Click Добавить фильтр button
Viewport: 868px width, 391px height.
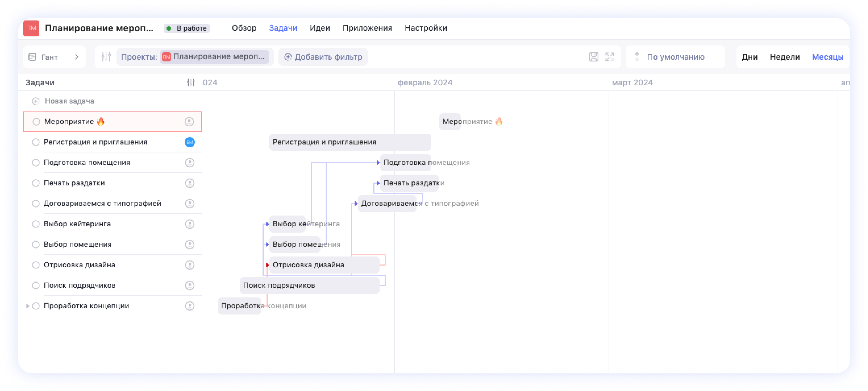pos(323,57)
